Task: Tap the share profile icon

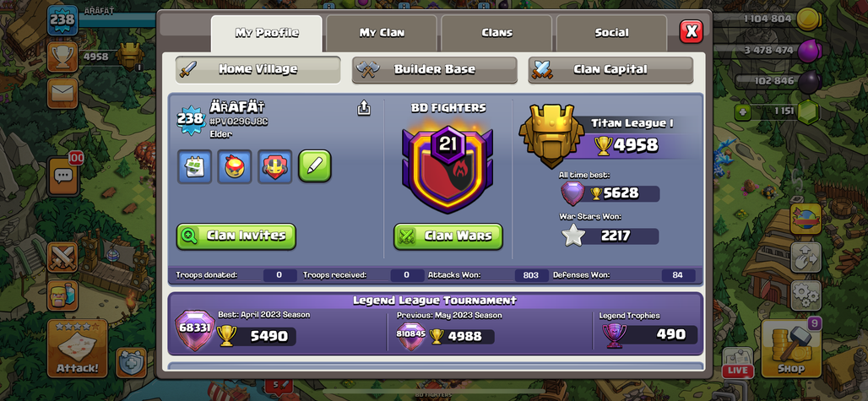Action: (x=363, y=108)
